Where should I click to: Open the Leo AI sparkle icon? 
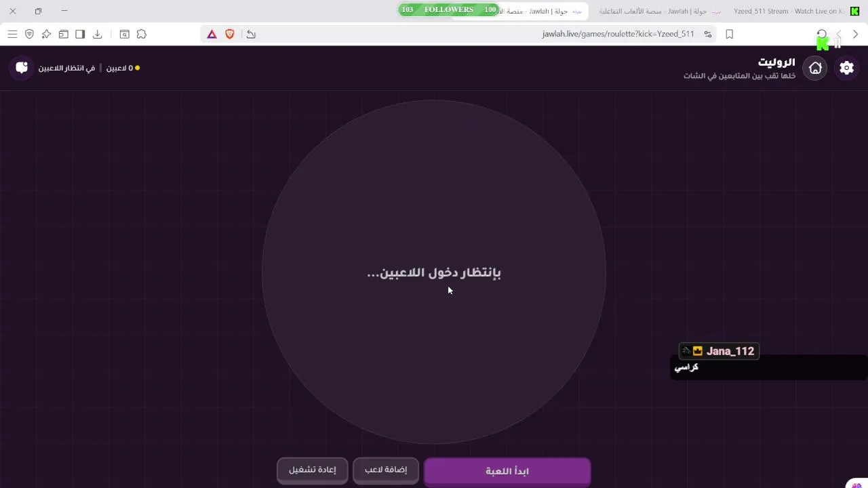[46, 34]
